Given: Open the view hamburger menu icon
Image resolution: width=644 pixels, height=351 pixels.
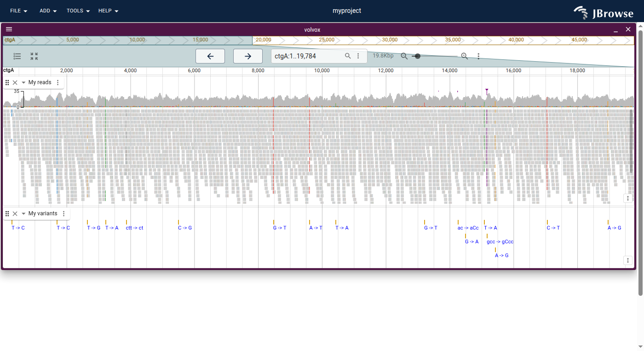Looking at the screenshot, I should 9,29.
